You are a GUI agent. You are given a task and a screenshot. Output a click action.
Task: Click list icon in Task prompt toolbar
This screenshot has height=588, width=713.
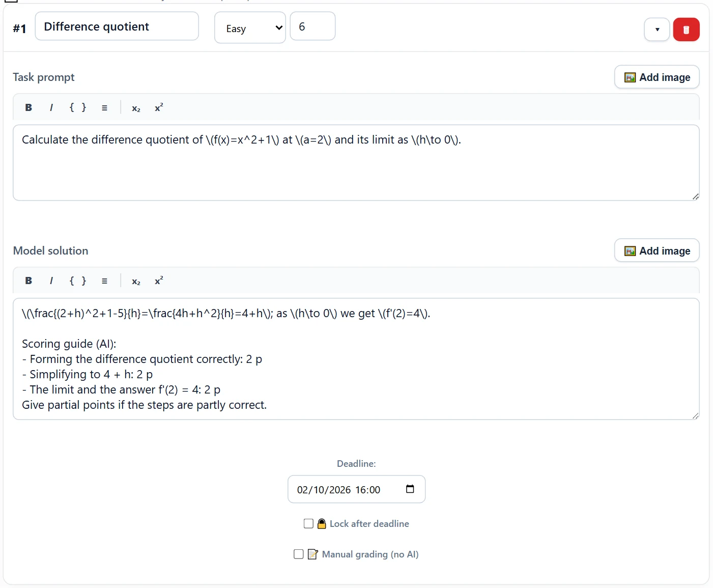click(104, 107)
